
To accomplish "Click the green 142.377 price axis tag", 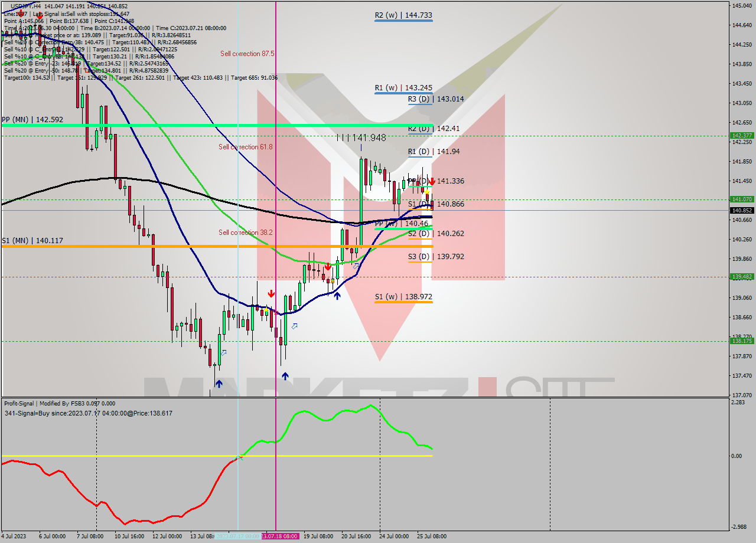I will 742,136.
